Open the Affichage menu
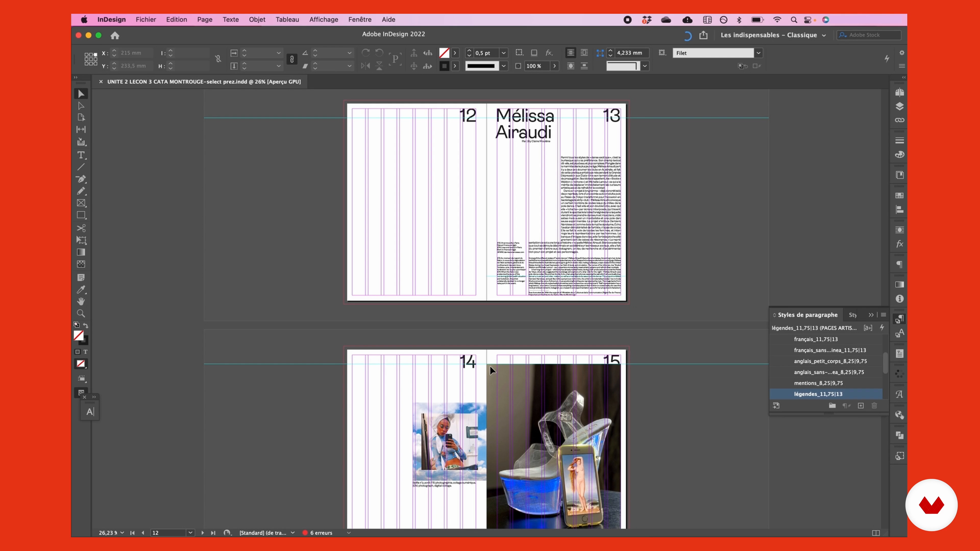Viewport: 980px width, 551px height. [323, 19]
